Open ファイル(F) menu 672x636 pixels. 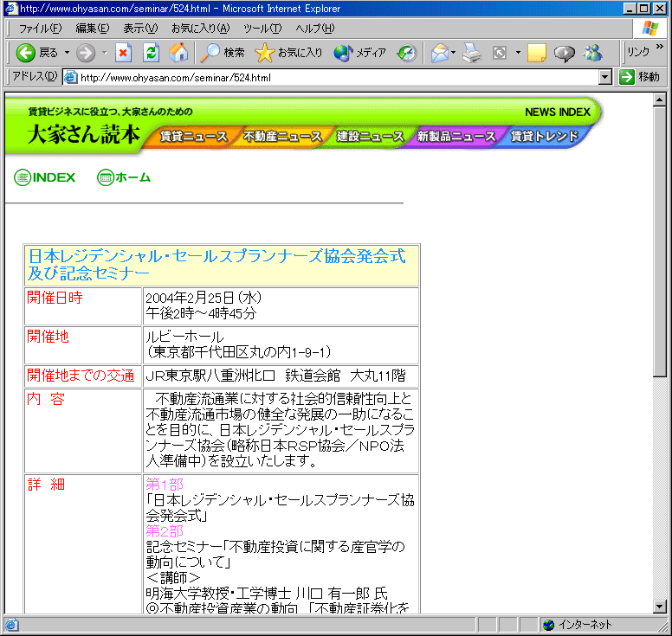(x=40, y=29)
